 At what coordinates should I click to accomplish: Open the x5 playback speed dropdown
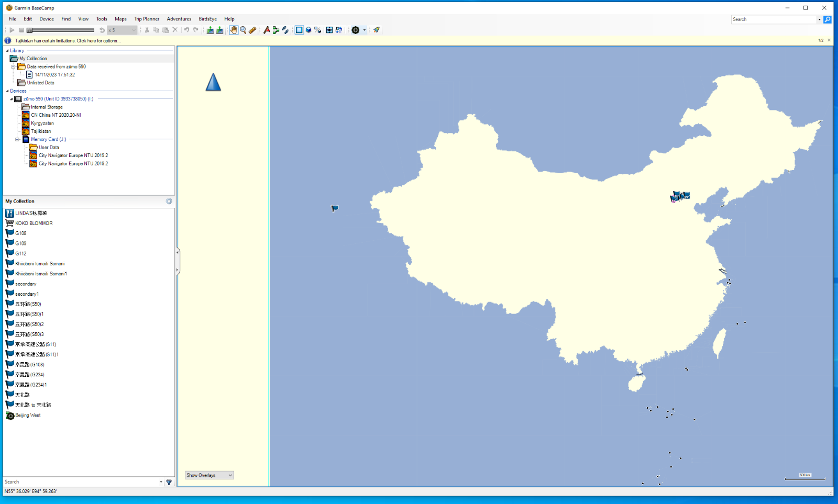(x=122, y=30)
